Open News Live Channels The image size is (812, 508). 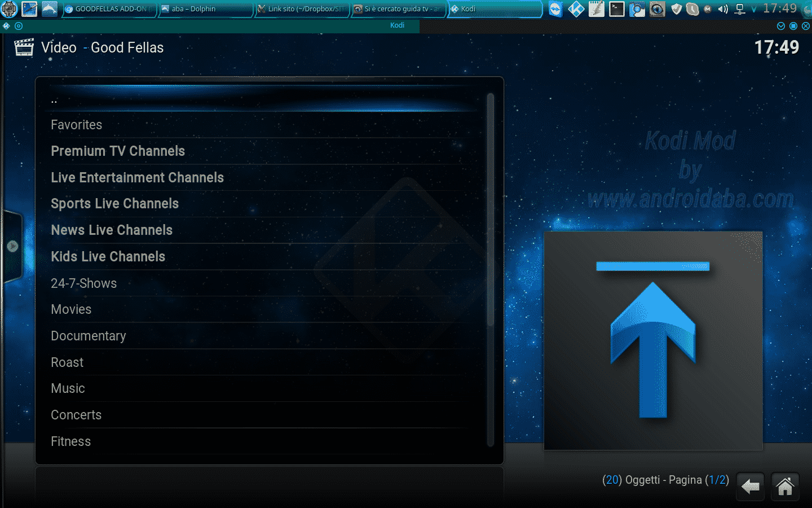265,230
